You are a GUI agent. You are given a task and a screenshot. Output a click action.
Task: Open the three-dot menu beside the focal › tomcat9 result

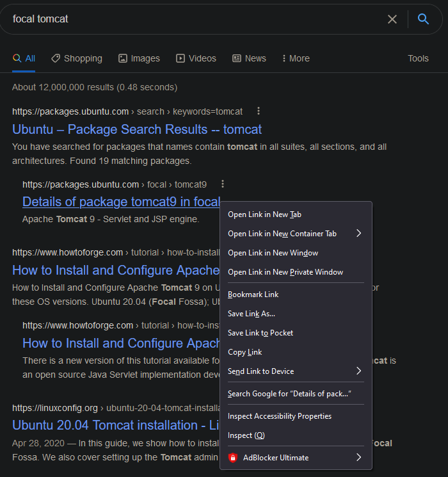[x=223, y=184]
